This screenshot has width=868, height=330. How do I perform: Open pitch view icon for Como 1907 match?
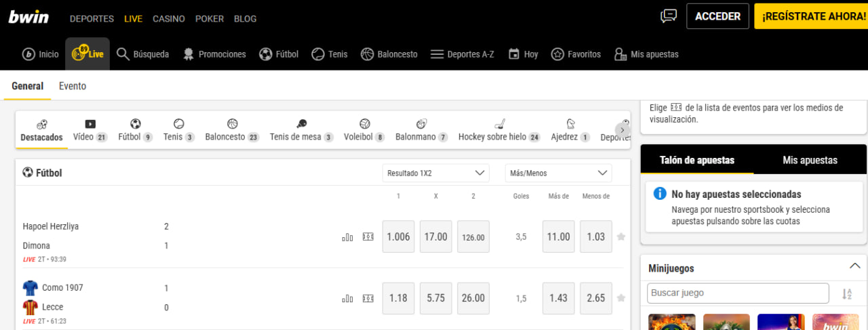point(368,298)
